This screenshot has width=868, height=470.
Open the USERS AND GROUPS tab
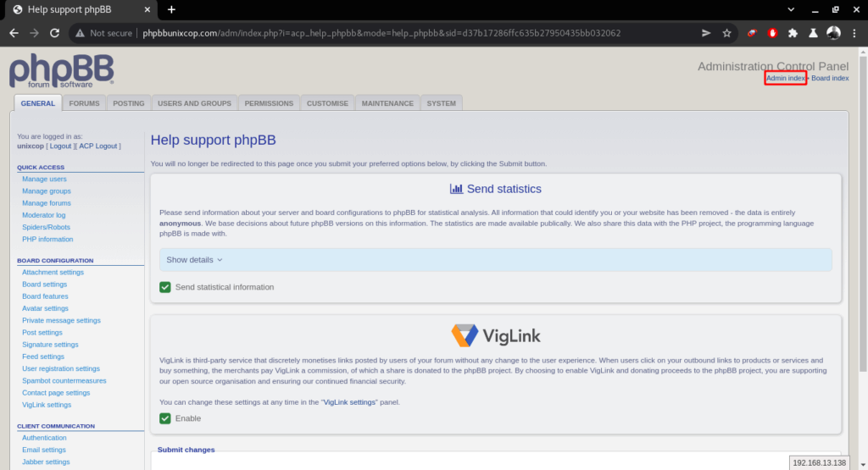[x=194, y=103]
